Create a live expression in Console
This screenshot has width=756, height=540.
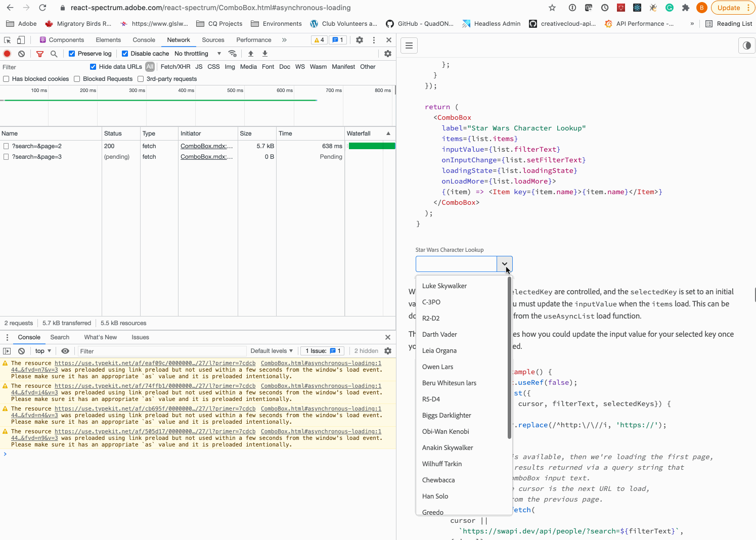pyautogui.click(x=65, y=351)
